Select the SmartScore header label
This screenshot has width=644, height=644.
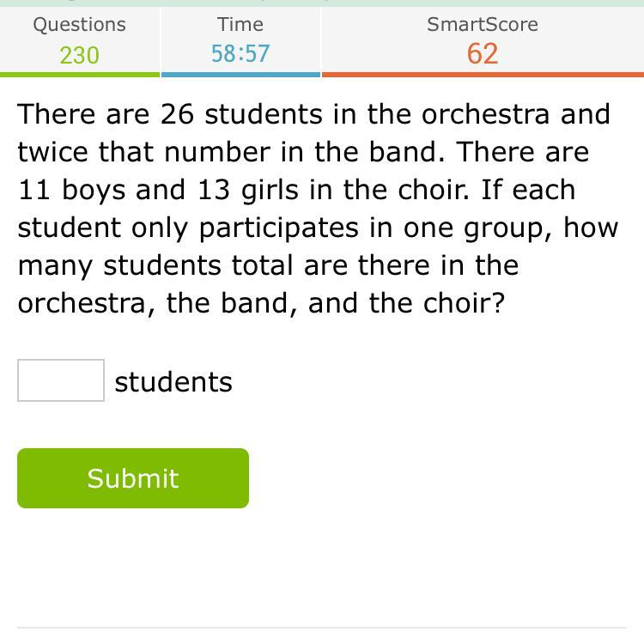coord(483,24)
